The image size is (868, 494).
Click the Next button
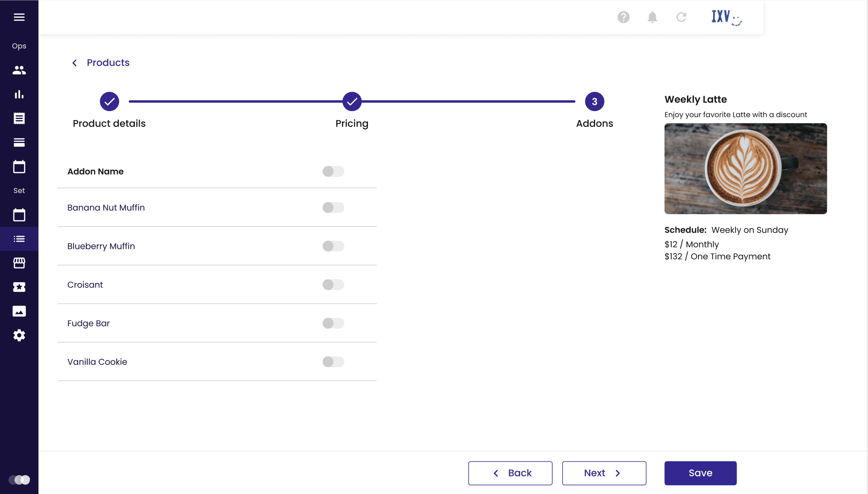[x=604, y=473]
